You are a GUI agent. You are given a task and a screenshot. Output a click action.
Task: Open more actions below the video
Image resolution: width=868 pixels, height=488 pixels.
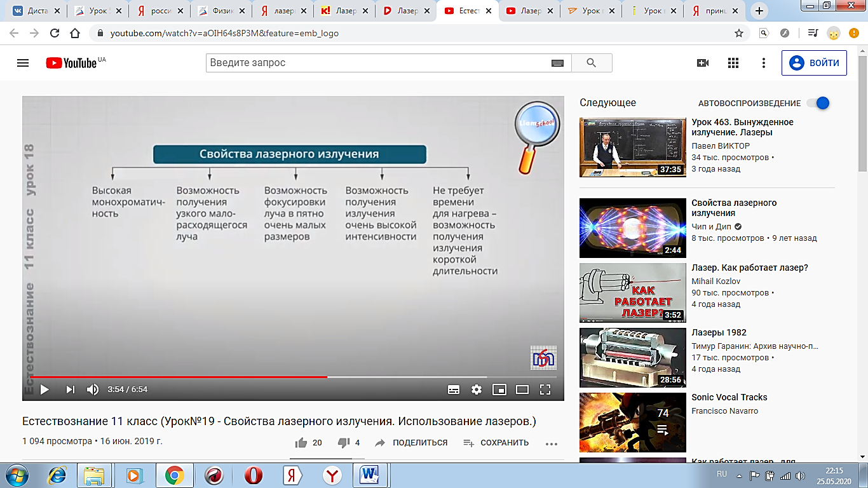[552, 444]
